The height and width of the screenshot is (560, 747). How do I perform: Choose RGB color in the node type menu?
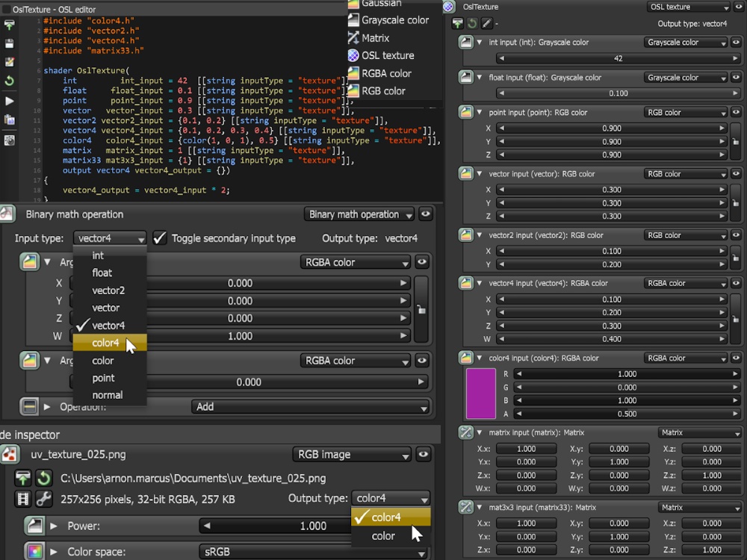coord(383,90)
